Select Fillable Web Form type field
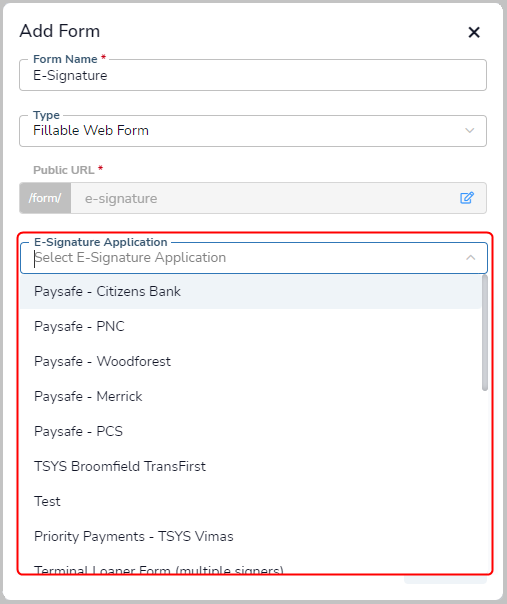 tap(253, 131)
